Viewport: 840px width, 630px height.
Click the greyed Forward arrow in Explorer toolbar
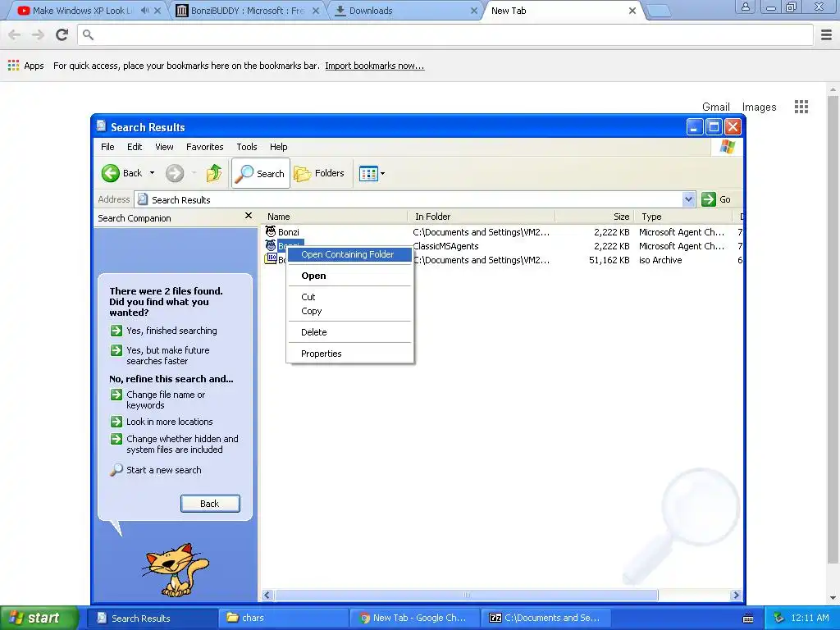coord(175,173)
